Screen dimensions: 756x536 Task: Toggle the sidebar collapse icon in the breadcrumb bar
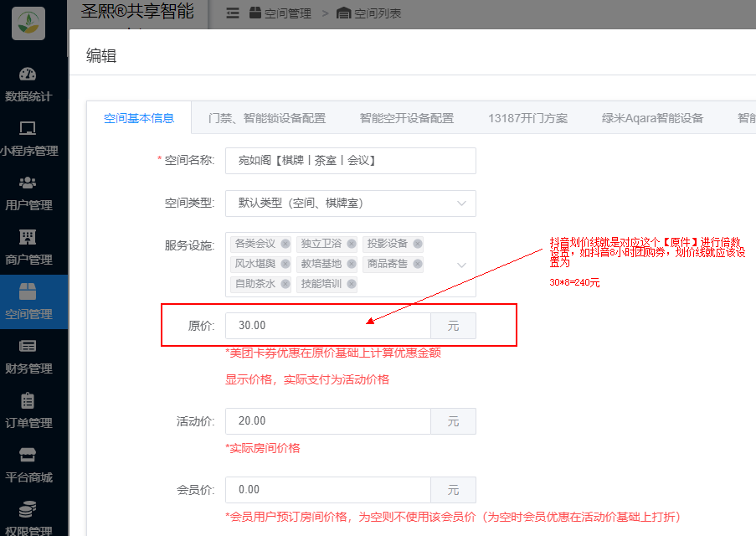click(233, 13)
